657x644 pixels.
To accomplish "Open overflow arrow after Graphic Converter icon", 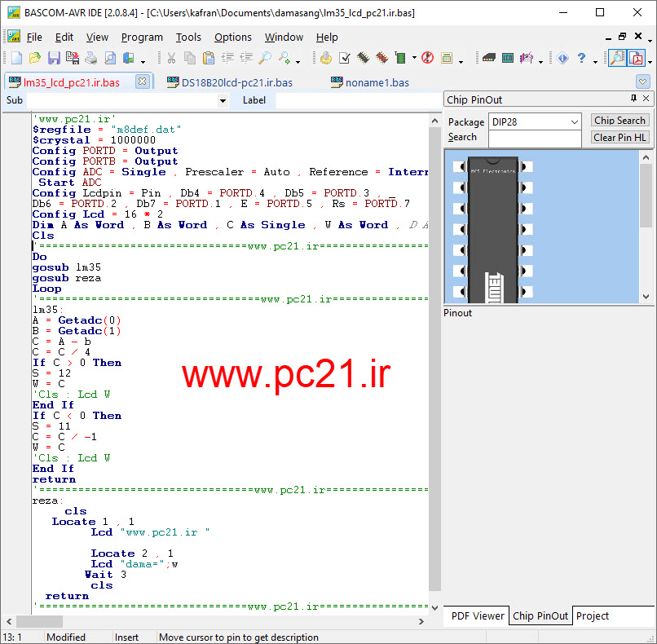I will click(x=541, y=62).
